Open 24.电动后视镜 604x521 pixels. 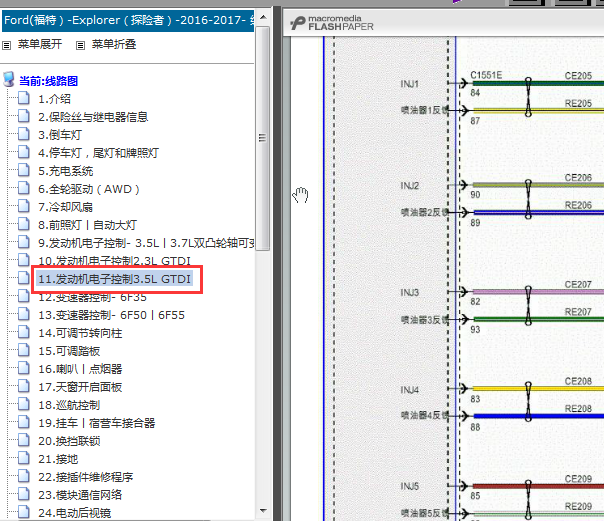coord(74,513)
